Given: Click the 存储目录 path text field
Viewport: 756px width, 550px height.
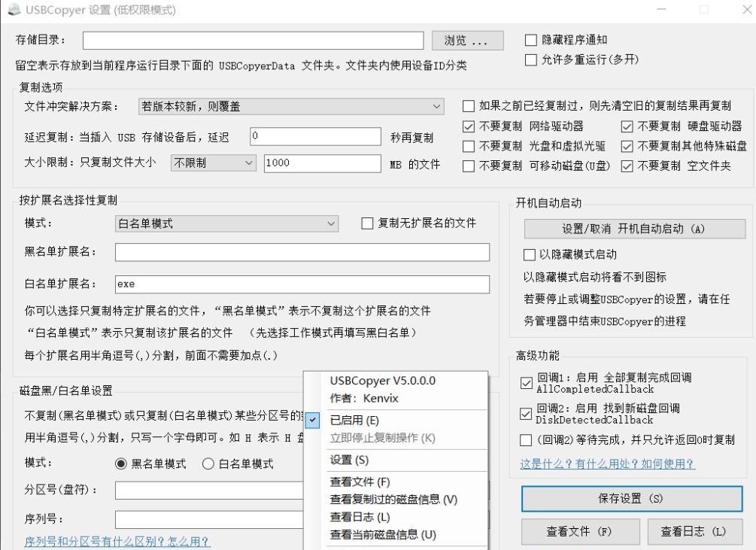Looking at the screenshot, I should [253, 40].
